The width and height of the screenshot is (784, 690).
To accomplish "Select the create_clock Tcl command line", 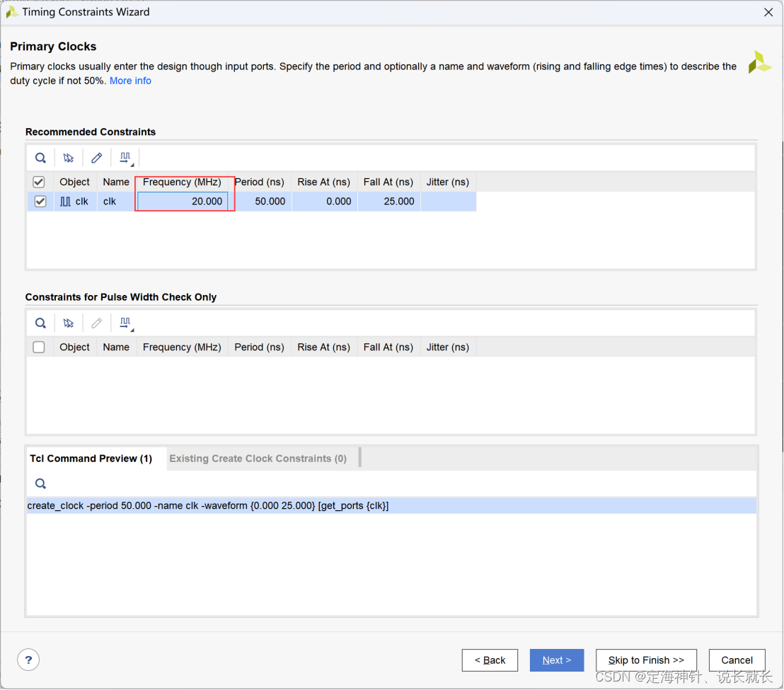I will (391, 505).
